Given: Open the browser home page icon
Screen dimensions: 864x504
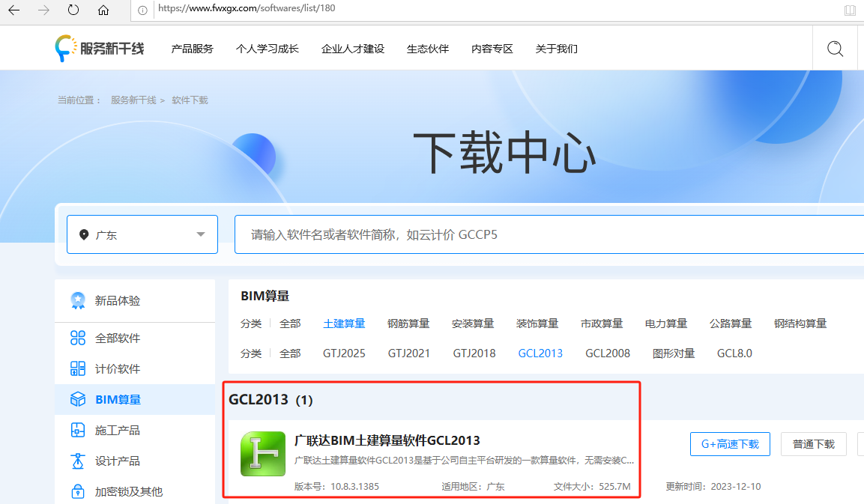Looking at the screenshot, I should pyautogui.click(x=103, y=10).
